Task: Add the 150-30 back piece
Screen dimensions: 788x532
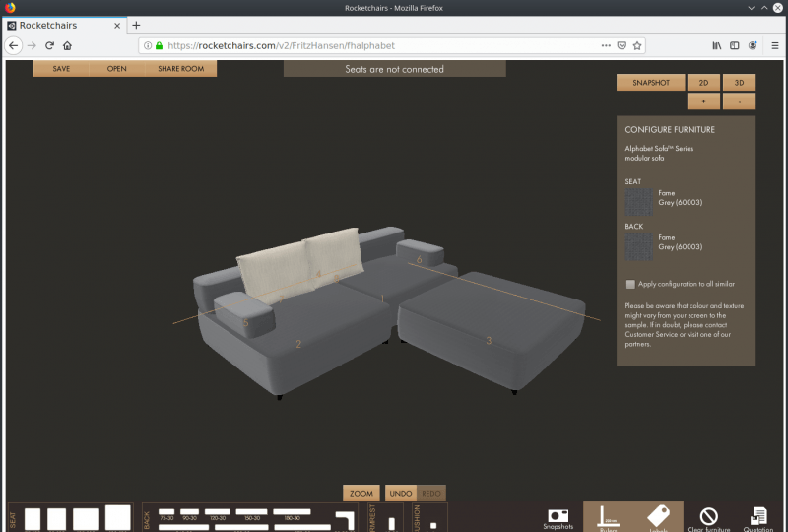Action: click(252, 512)
